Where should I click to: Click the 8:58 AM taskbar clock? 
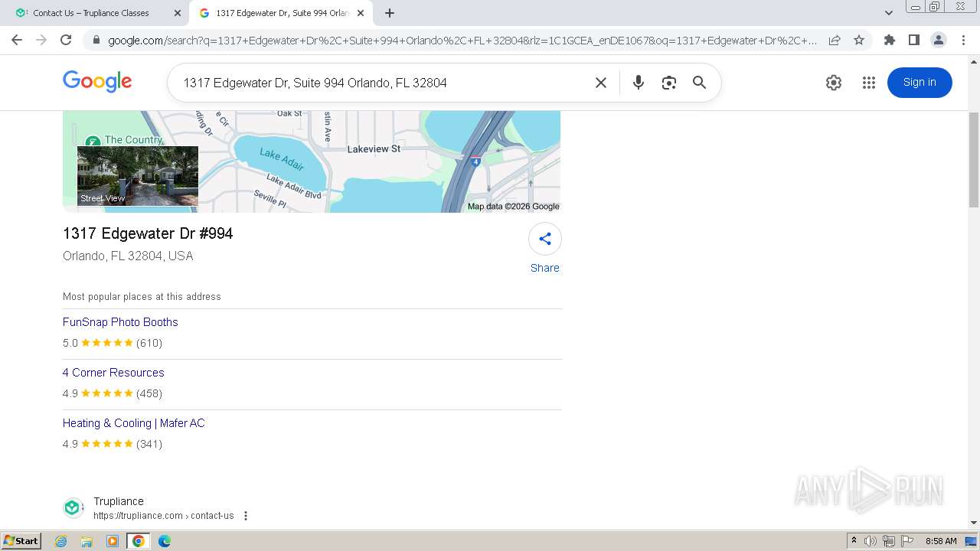pos(941,541)
